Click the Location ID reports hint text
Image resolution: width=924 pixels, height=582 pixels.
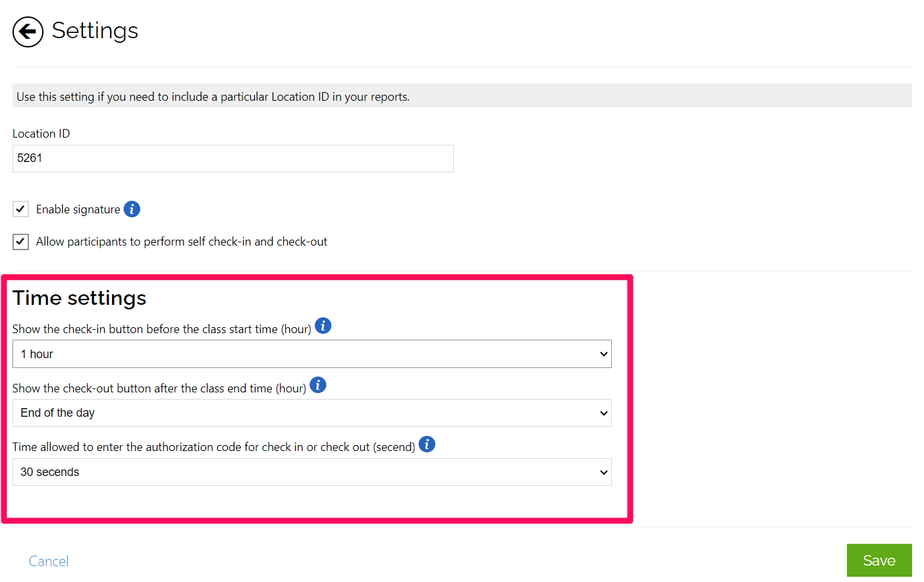click(213, 97)
